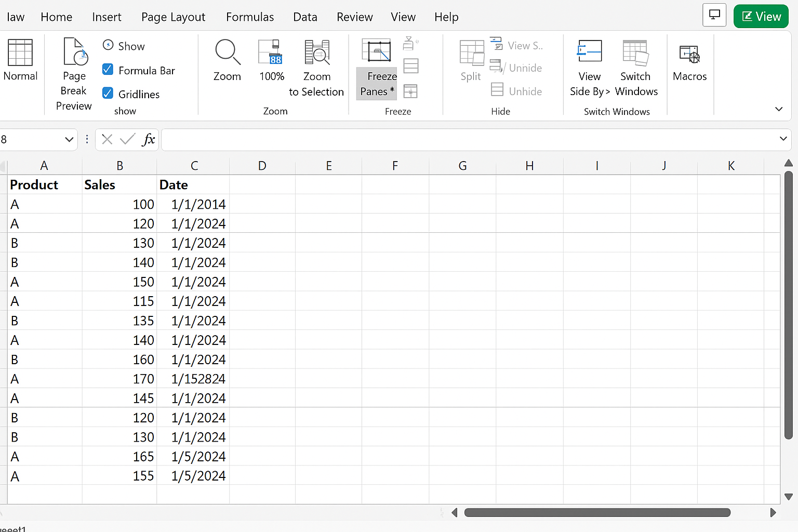The image size is (798, 532).
Task: Select cell with date 1/152824
Action: [x=193, y=379]
